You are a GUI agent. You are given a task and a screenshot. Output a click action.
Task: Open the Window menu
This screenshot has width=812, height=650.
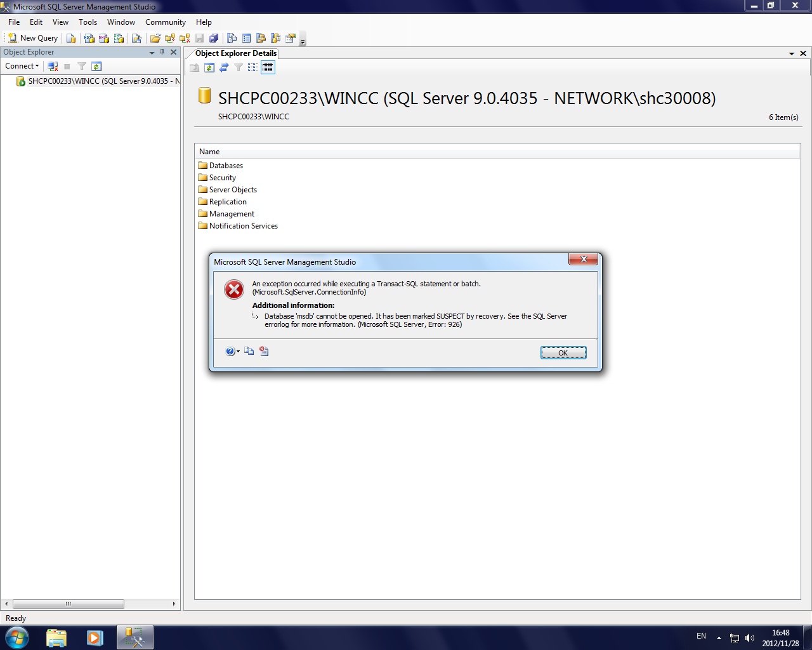point(121,22)
